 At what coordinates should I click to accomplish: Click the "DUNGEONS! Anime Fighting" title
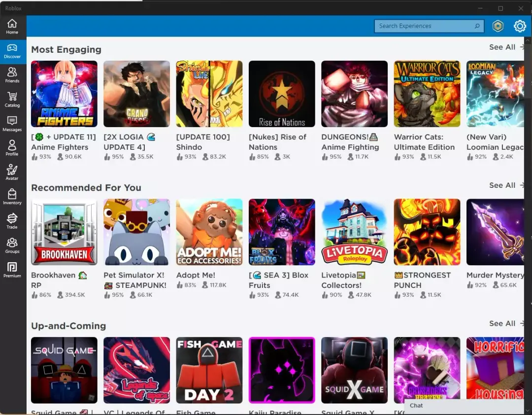pyautogui.click(x=350, y=142)
